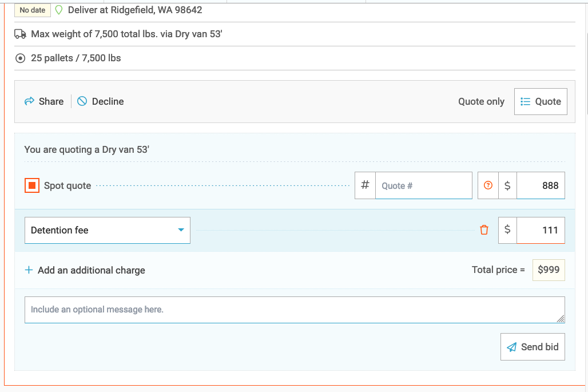The width and height of the screenshot is (588, 392).
Task: Click the orange help icon beside spot price
Action: pos(488,185)
